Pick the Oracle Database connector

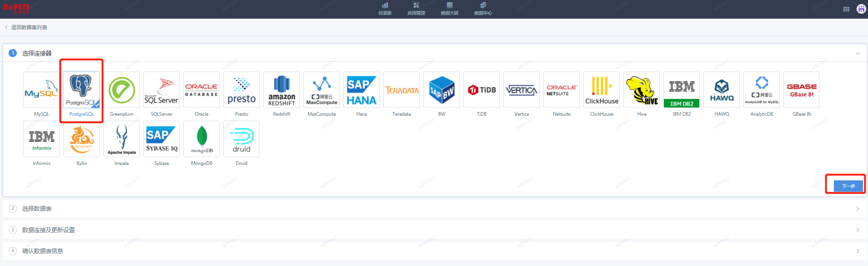point(201,90)
